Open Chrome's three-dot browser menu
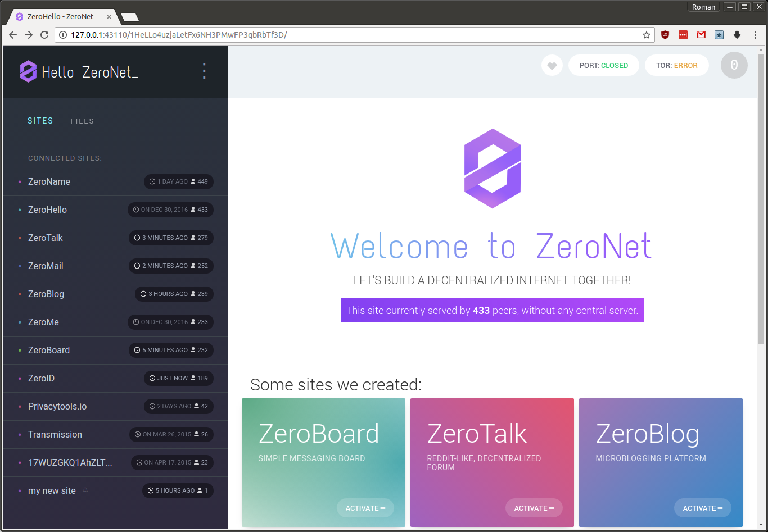 click(x=755, y=34)
